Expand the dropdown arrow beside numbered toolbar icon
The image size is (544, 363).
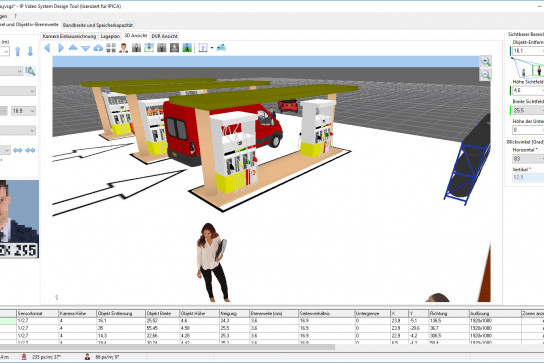212,48
